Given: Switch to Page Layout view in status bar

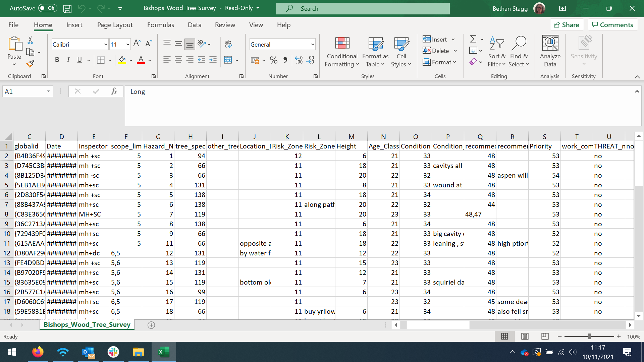Looking at the screenshot, I should pyautogui.click(x=525, y=336).
